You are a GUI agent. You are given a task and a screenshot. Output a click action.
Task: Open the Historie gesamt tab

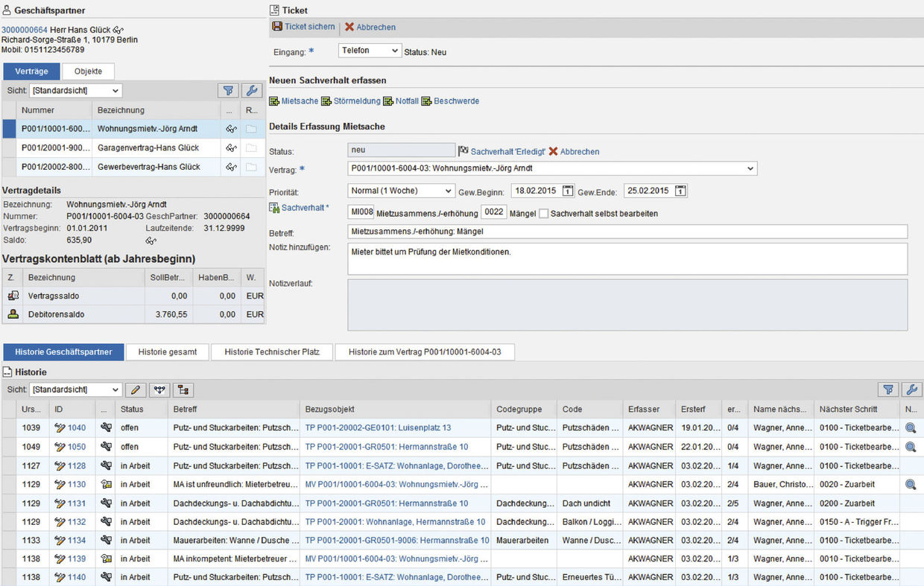pos(168,352)
